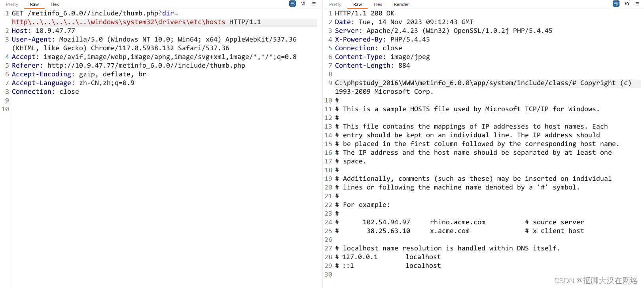Click the Server: Apache/2.4.23 header
This screenshot has width=644, height=288.
tap(444, 31)
